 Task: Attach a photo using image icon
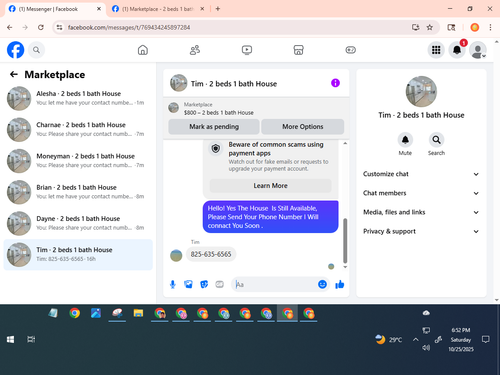[188, 284]
